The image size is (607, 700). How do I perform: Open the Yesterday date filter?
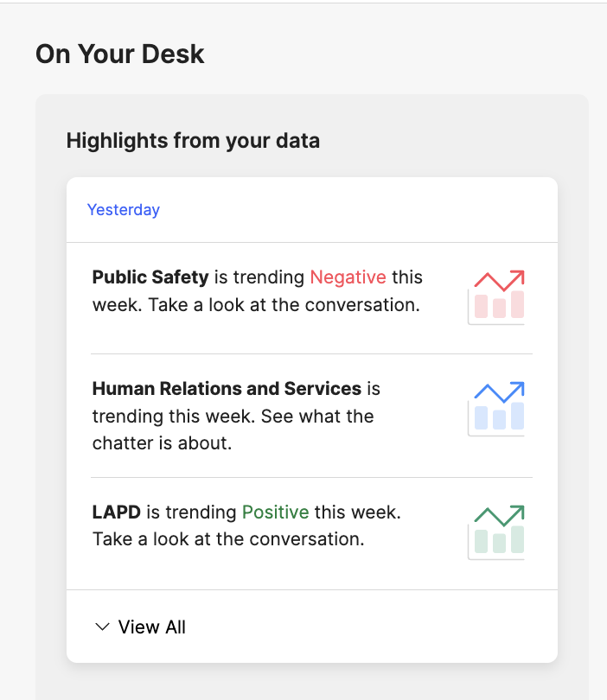[124, 209]
